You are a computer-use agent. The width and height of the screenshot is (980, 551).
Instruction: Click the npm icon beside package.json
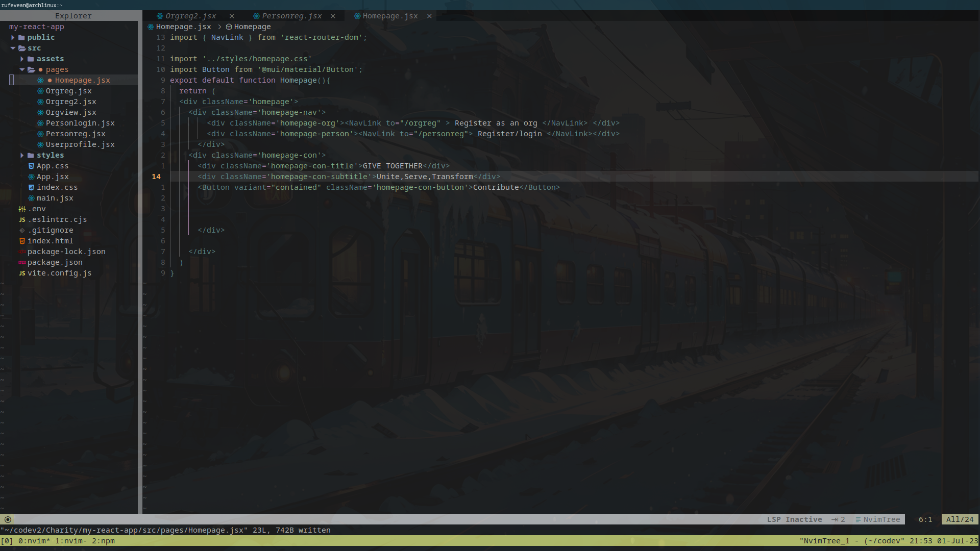(22, 262)
